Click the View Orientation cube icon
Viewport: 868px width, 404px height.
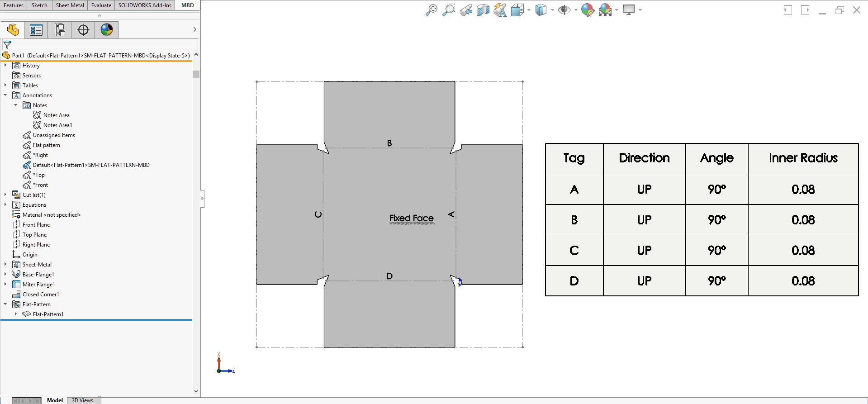click(x=517, y=10)
